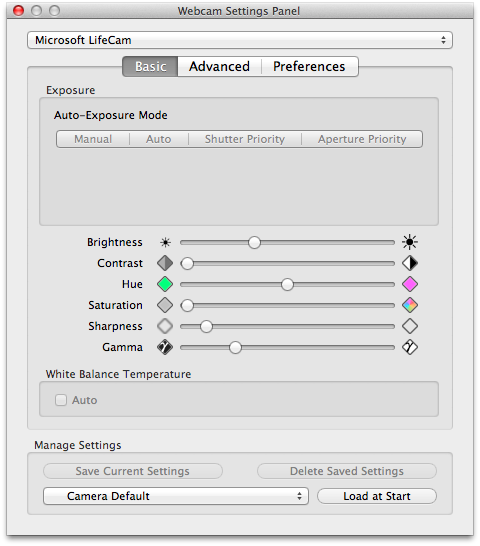The width and height of the screenshot is (480, 546).
Task: Open the Microsoft LifeCam camera dropdown
Action: click(240, 40)
